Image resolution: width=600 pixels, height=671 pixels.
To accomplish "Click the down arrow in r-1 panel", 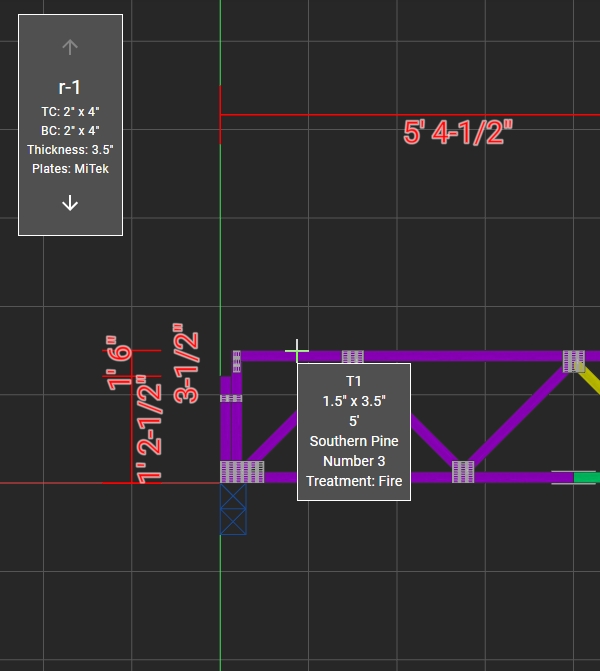I will 70,204.
